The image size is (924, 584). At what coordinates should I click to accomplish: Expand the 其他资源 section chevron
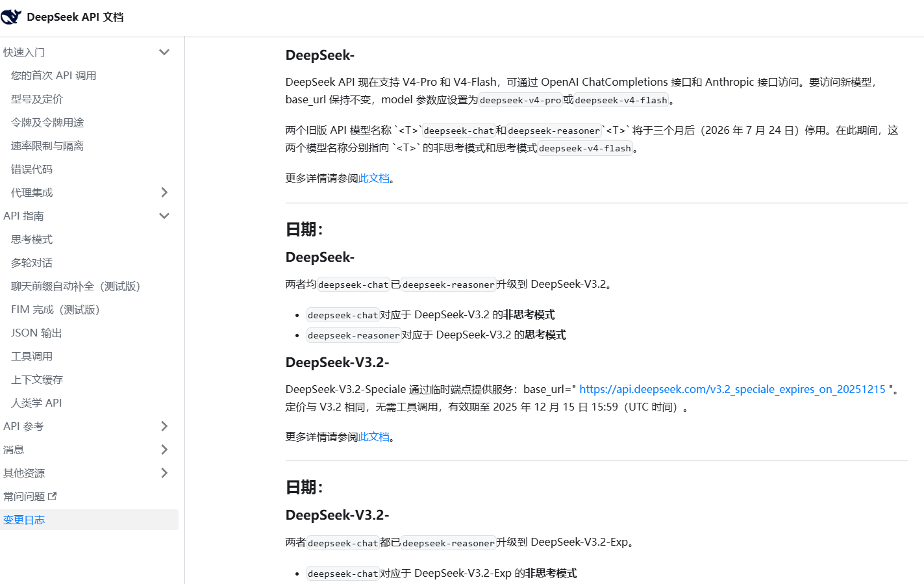(x=164, y=473)
